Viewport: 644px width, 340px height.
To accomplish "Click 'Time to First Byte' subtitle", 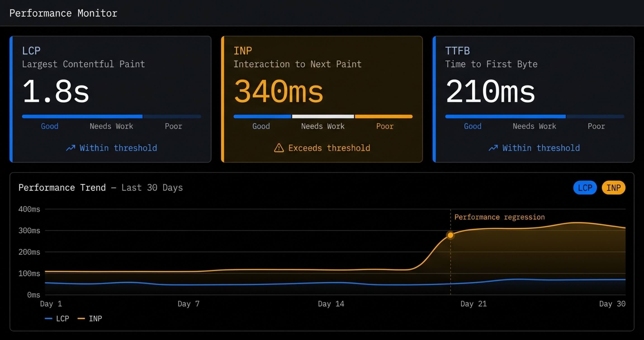I will pos(491,64).
